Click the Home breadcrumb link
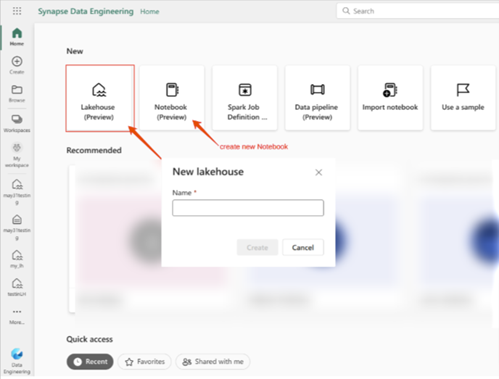The height and width of the screenshot is (379, 499). click(149, 11)
